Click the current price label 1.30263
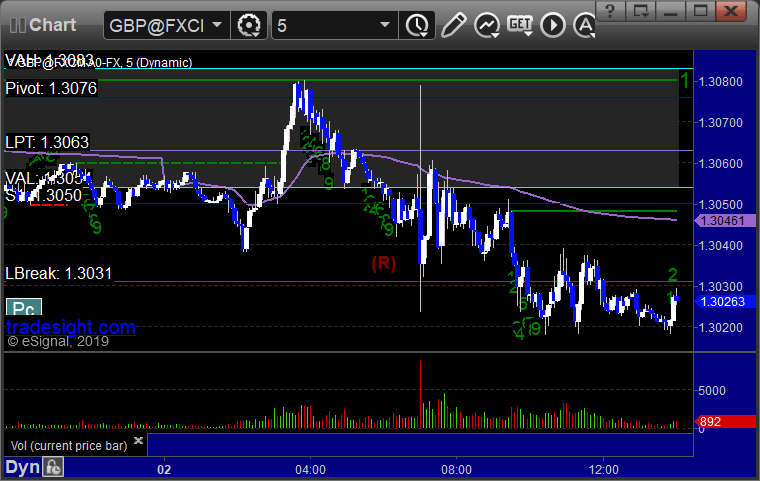The width and height of the screenshot is (760, 481). pos(723,302)
